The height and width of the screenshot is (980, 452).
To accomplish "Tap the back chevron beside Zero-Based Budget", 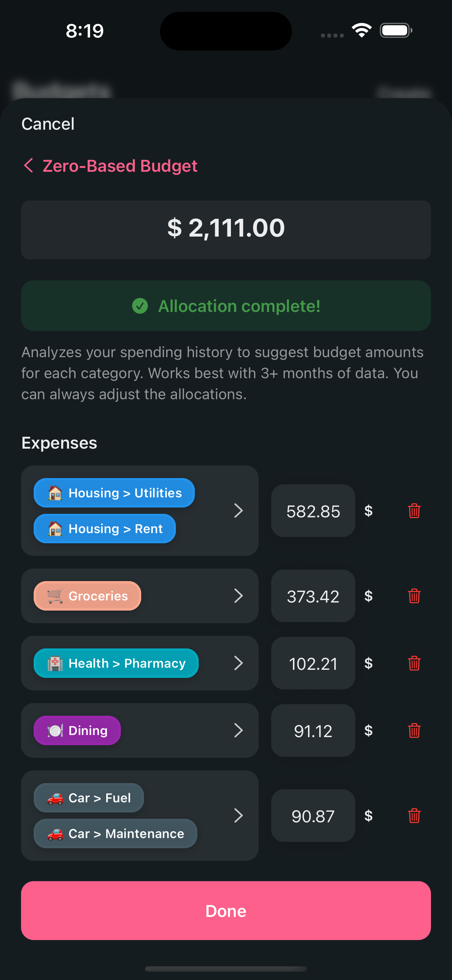I will tap(28, 166).
